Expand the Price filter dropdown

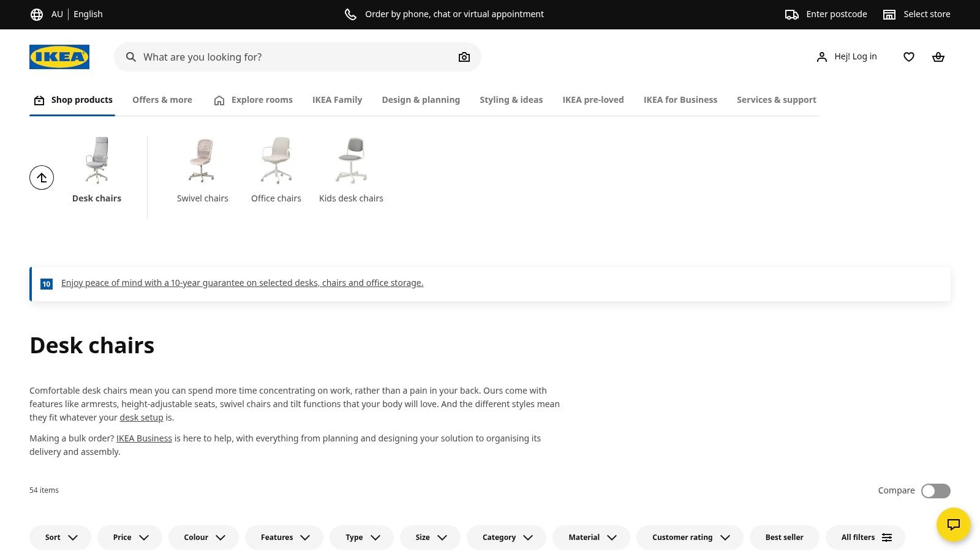tap(130, 538)
